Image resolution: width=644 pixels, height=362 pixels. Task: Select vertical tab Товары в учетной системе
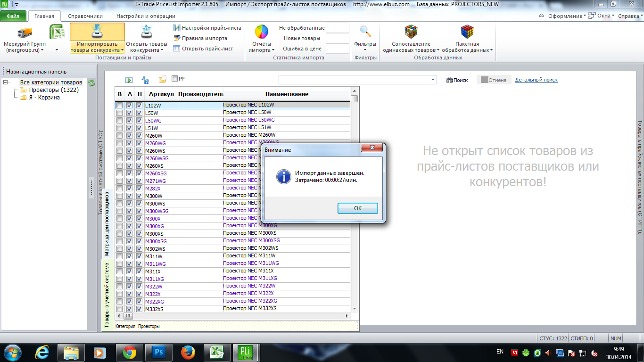click(x=107, y=295)
